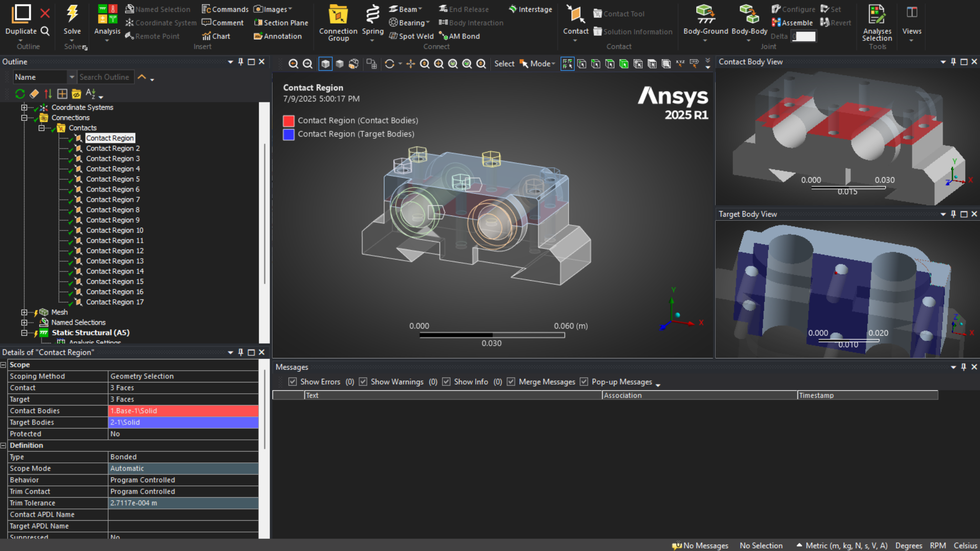Collapse the Connections tree node
This screenshot has width=980, height=551.
pyautogui.click(x=24, y=117)
